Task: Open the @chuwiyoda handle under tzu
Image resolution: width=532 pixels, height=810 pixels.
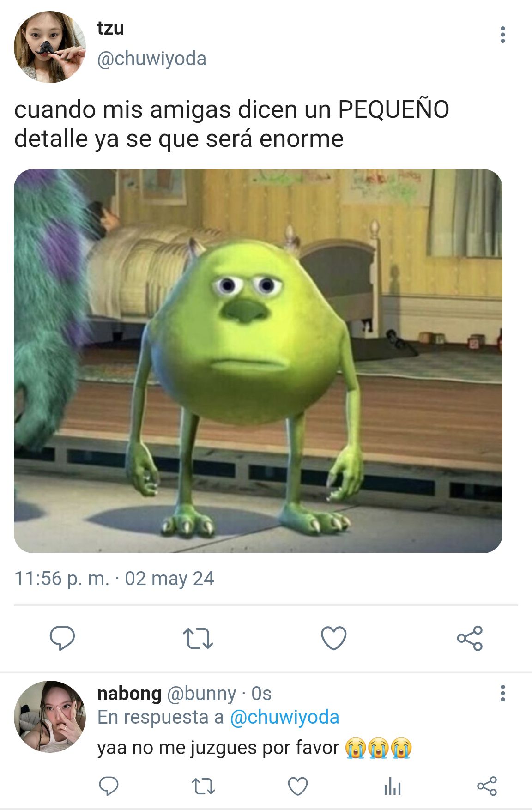Action: [x=151, y=59]
